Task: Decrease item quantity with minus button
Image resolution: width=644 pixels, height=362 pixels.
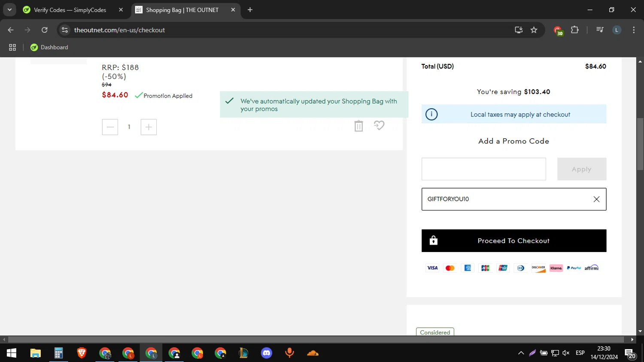Action: [x=110, y=127]
